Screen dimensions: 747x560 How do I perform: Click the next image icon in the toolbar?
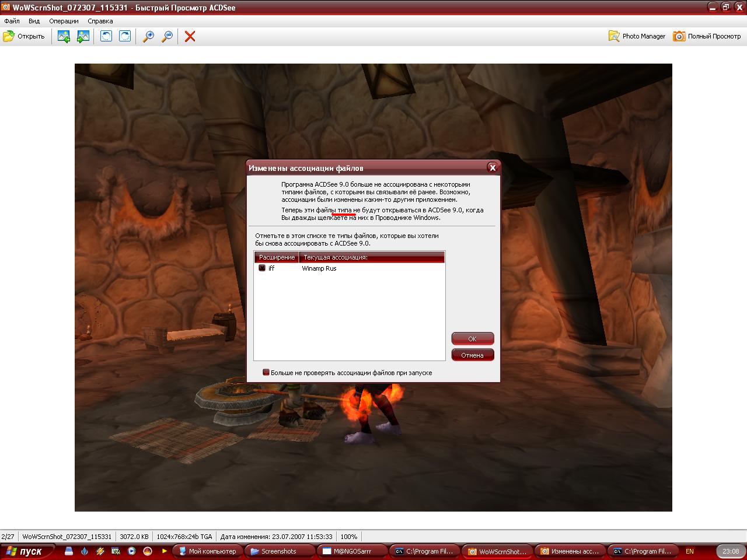(83, 36)
